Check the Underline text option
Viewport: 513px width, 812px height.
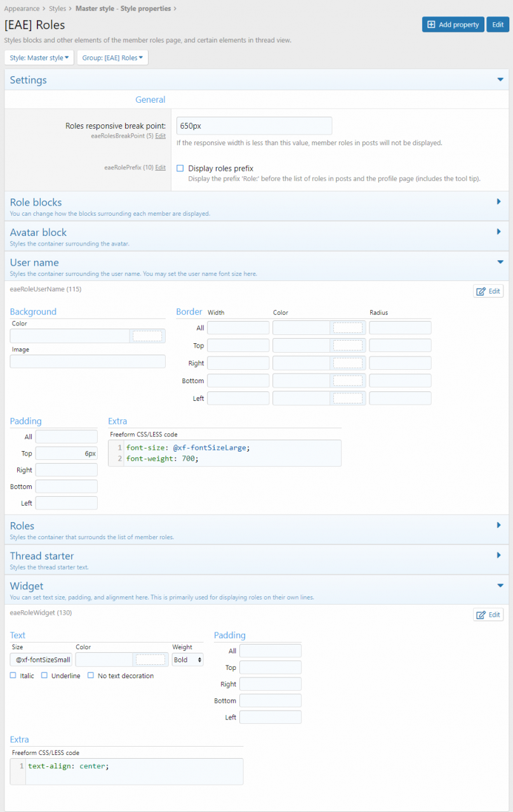coord(44,676)
